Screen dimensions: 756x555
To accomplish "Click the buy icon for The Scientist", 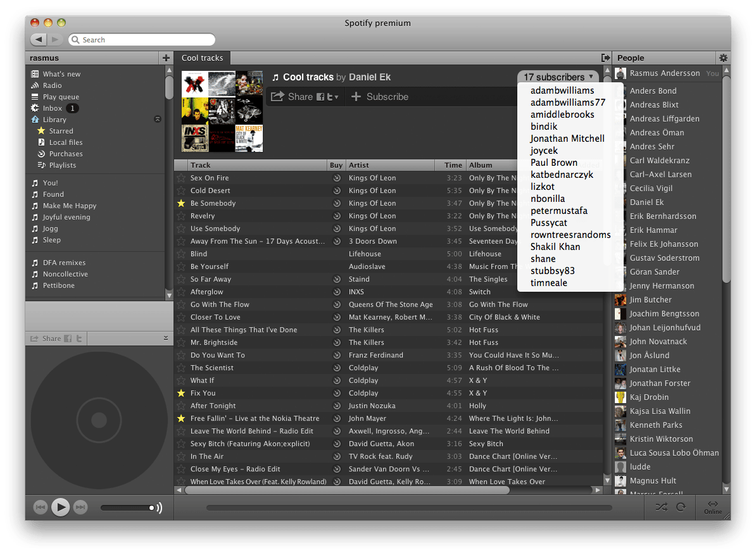I will tap(337, 368).
